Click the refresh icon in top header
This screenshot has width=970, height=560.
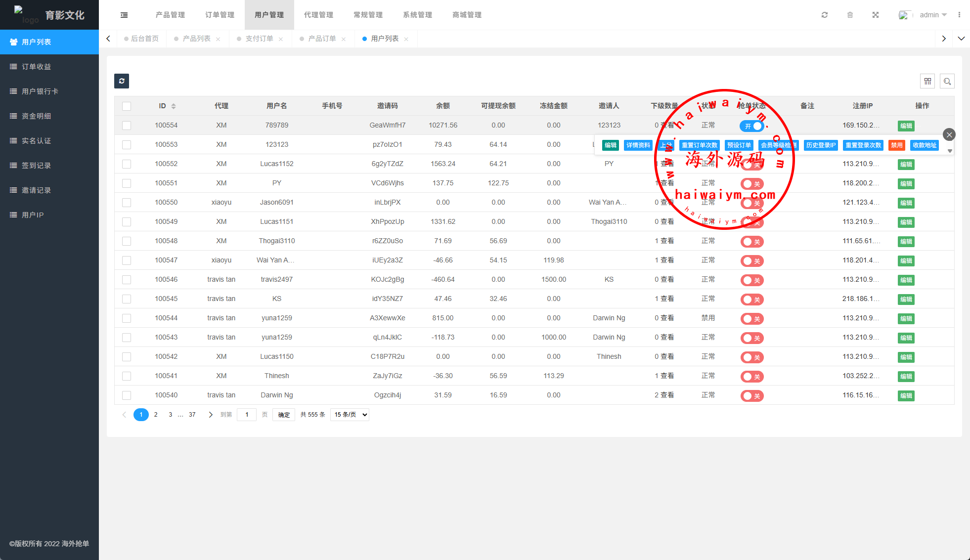coord(824,15)
